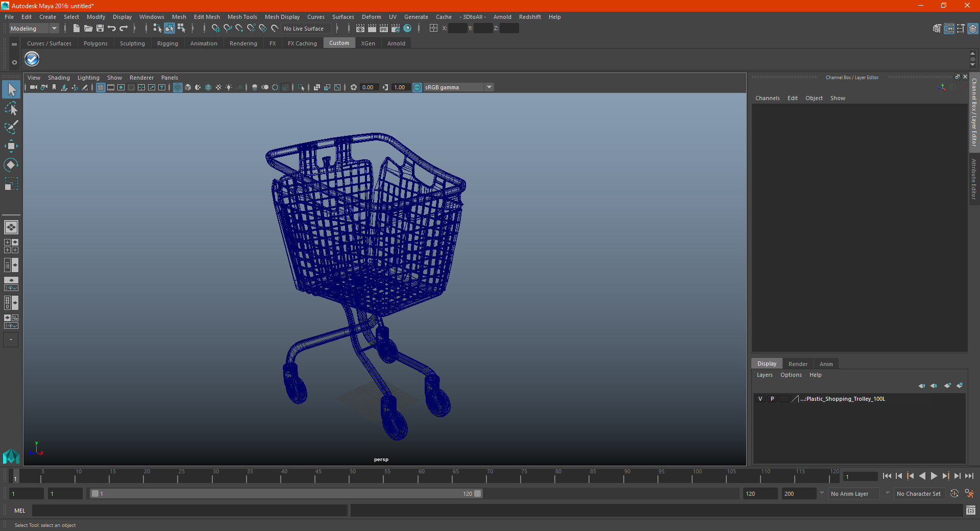Toggle the film gate display
This screenshot has height=531, width=980.
(111, 87)
